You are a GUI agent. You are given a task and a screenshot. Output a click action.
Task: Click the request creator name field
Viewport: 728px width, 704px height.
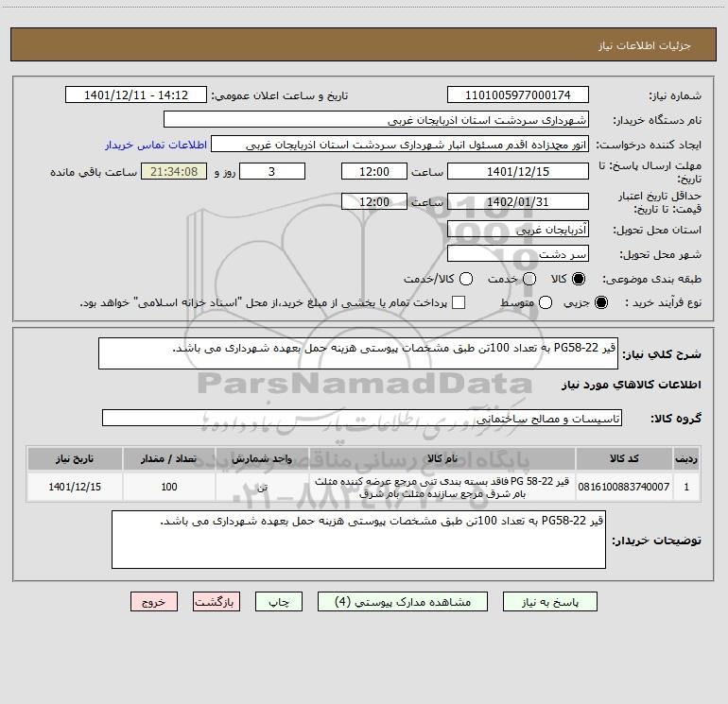coord(400,145)
